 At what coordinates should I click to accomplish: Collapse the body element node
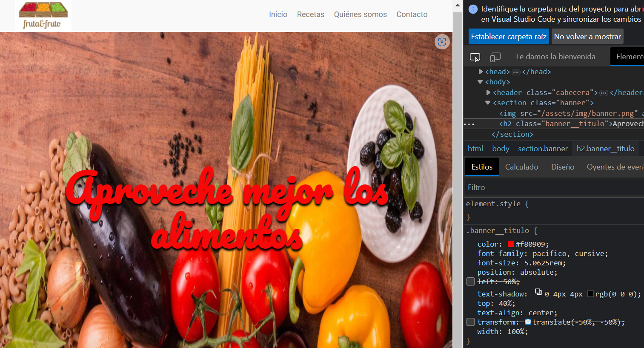point(480,82)
